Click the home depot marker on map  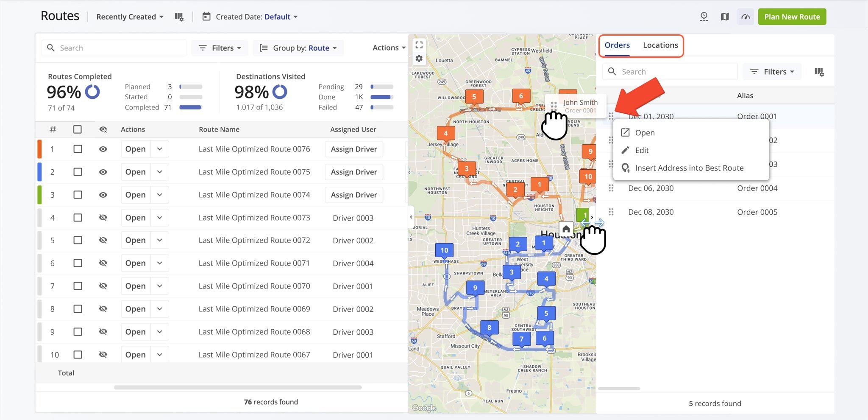566,229
